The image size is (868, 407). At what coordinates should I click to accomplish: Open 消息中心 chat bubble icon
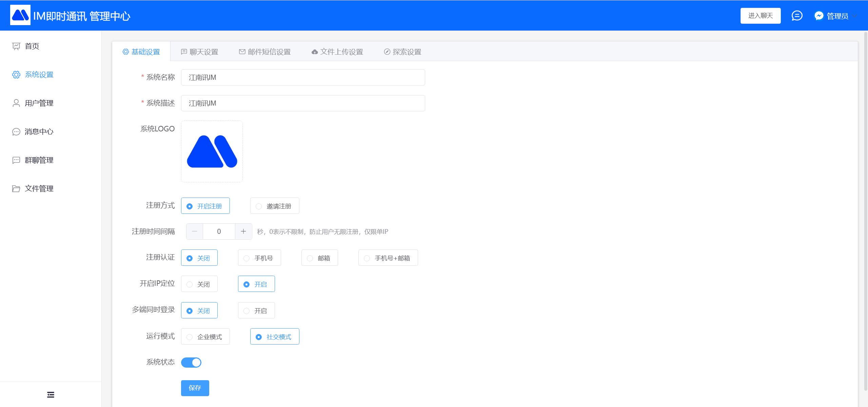tap(16, 132)
